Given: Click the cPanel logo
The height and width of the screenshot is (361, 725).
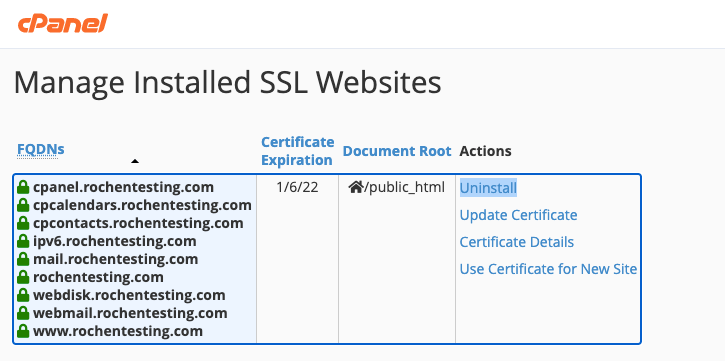Looking at the screenshot, I should coord(62,23).
